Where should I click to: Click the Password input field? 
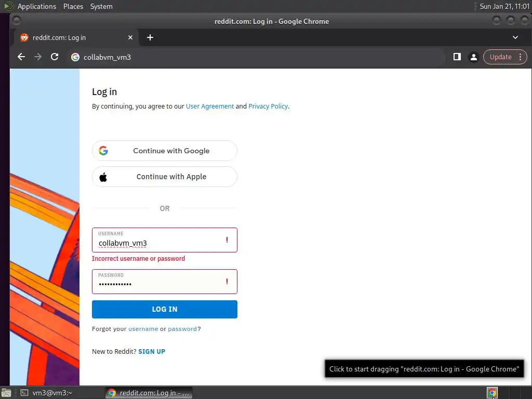165,282
